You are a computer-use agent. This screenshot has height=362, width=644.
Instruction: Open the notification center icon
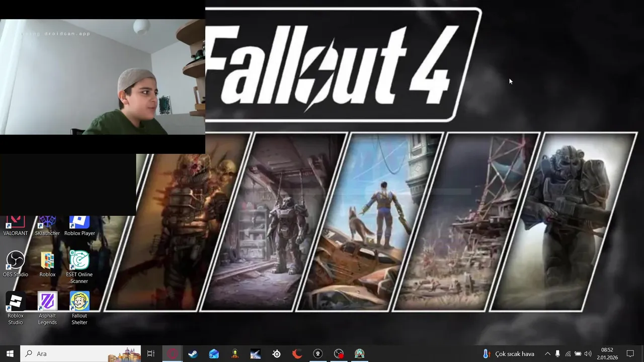point(630,353)
